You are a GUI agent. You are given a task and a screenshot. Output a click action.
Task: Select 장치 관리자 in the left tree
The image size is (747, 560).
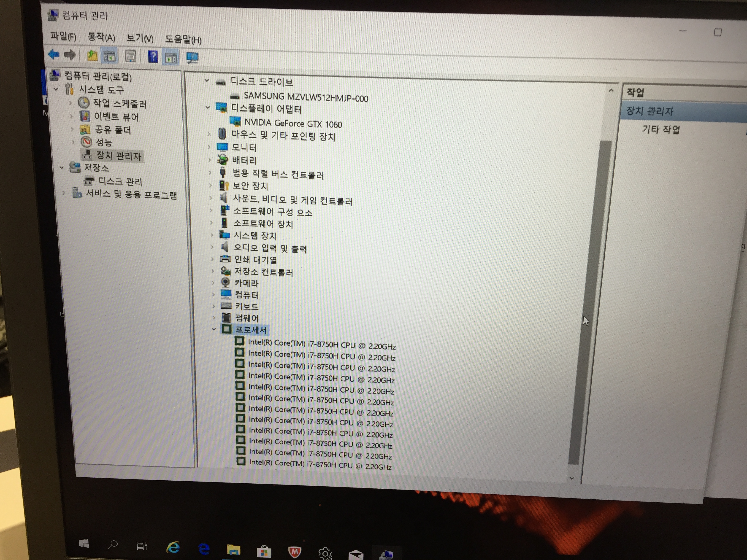(x=119, y=156)
